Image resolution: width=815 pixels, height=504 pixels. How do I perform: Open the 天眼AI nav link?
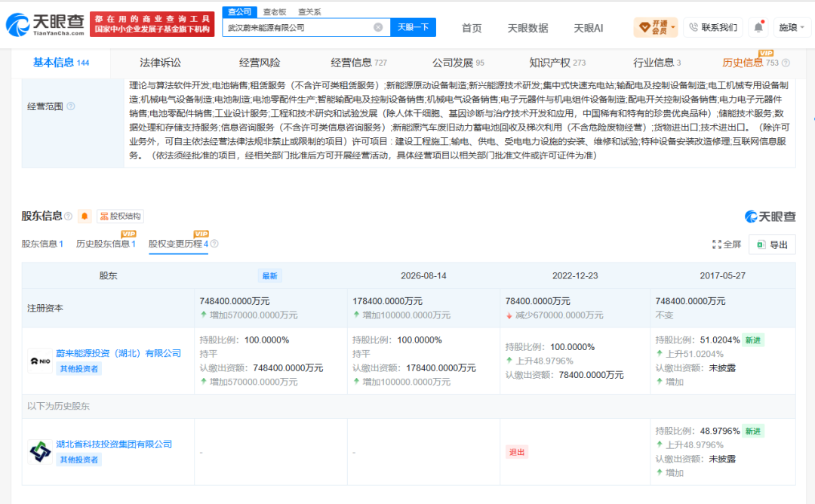pos(588,28)
